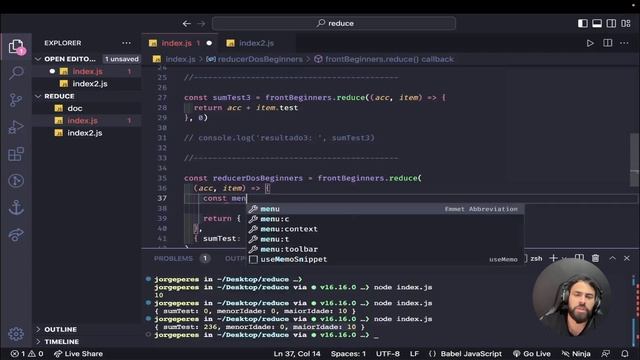The height and width of the screenshot is (360, 640).
Task: Choose the menu:t suggestion
Action: [384, 239]
